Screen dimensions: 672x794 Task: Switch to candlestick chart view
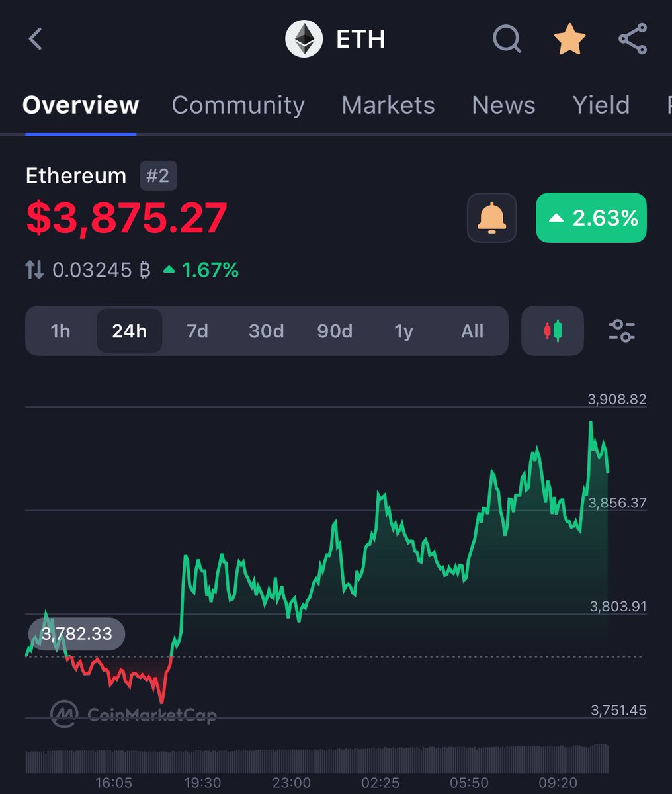(x=553, y=330)
